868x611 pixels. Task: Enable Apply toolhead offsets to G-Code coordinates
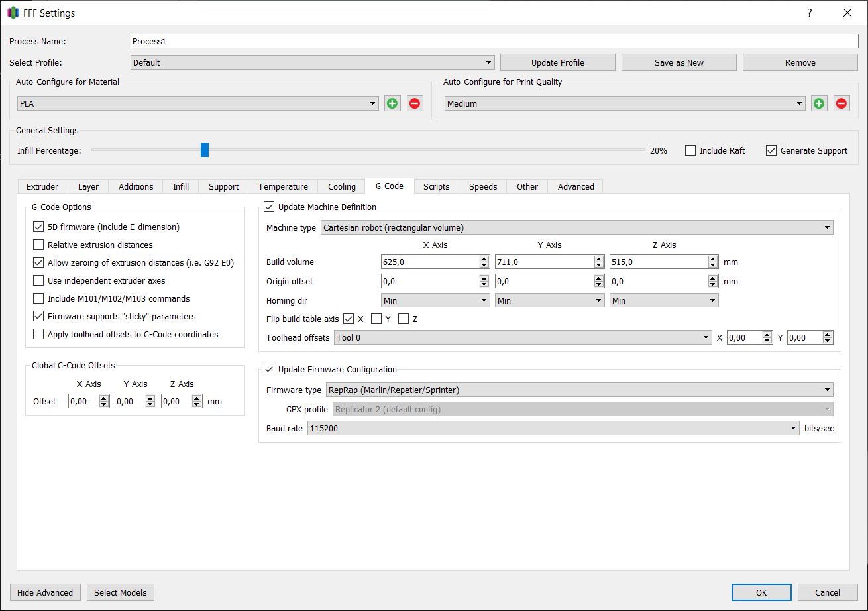click(x=38, y=334)
